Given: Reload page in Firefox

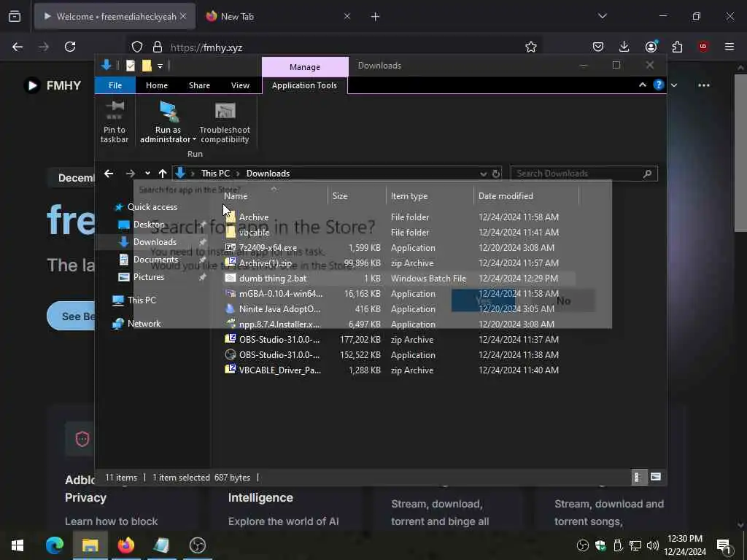Looking at the screenshot, I should tap(70, 47).
